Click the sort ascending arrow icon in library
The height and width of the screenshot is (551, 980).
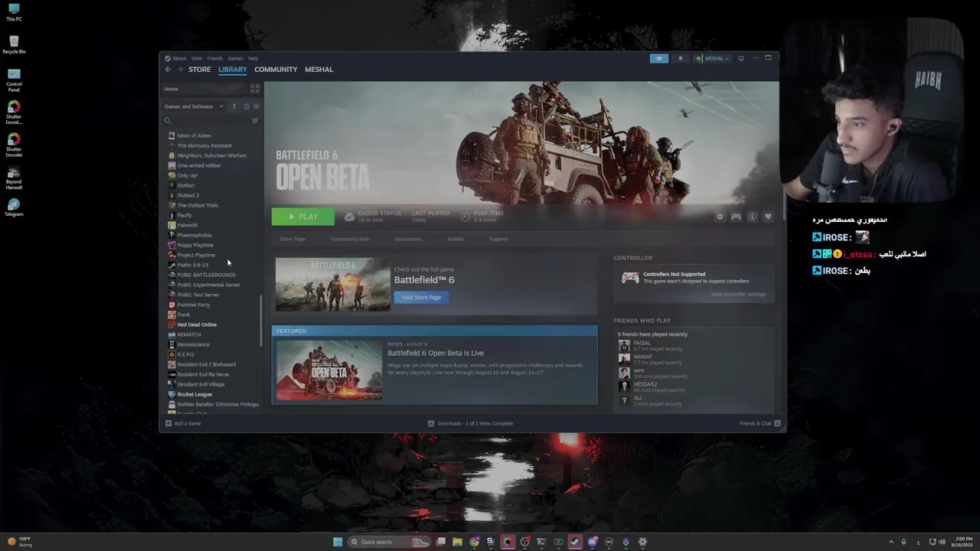click(234, 106)
